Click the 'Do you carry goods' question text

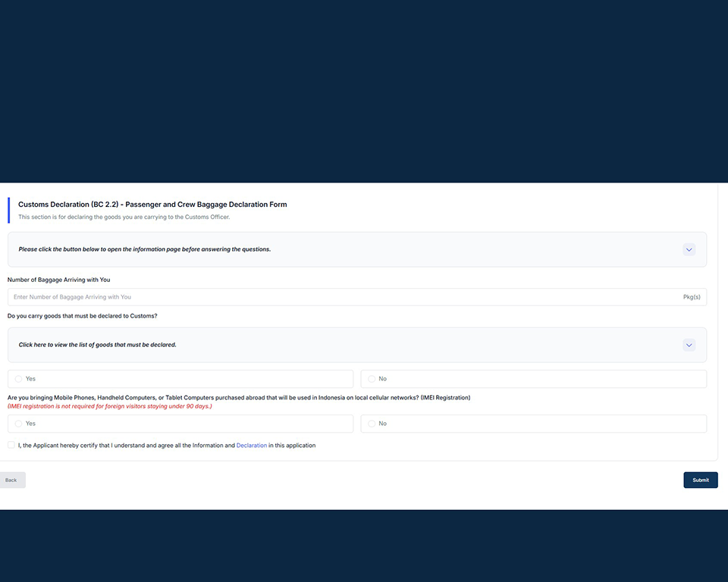pos(82,316)
